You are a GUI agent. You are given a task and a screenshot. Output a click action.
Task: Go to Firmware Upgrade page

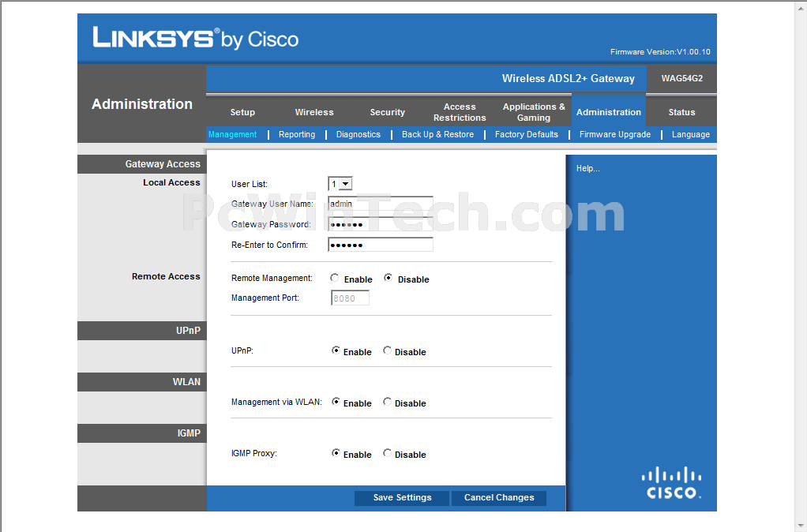[x=615, y=134]
